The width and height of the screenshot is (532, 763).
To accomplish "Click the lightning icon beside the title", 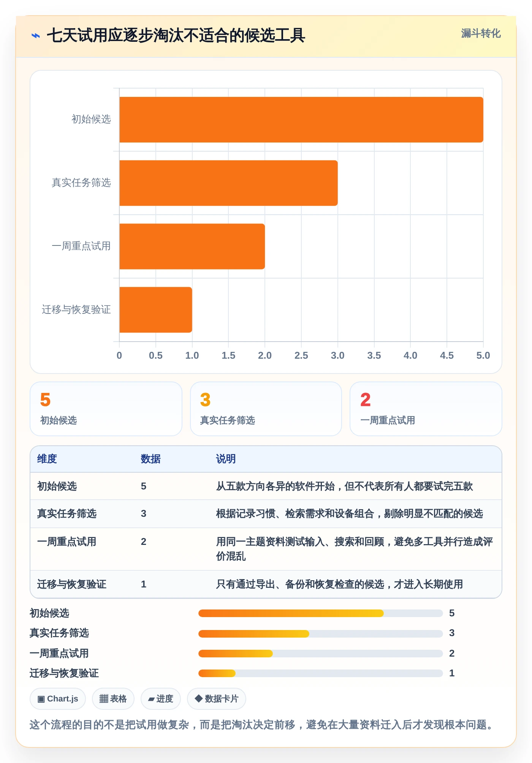I will tap(35, 36).
